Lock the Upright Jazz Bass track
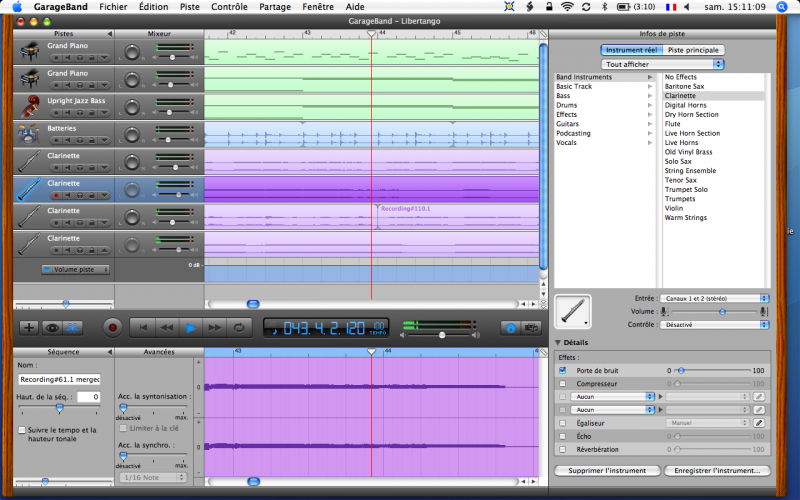The width and height of the screenshot is (800, 500). click(92, 113)
